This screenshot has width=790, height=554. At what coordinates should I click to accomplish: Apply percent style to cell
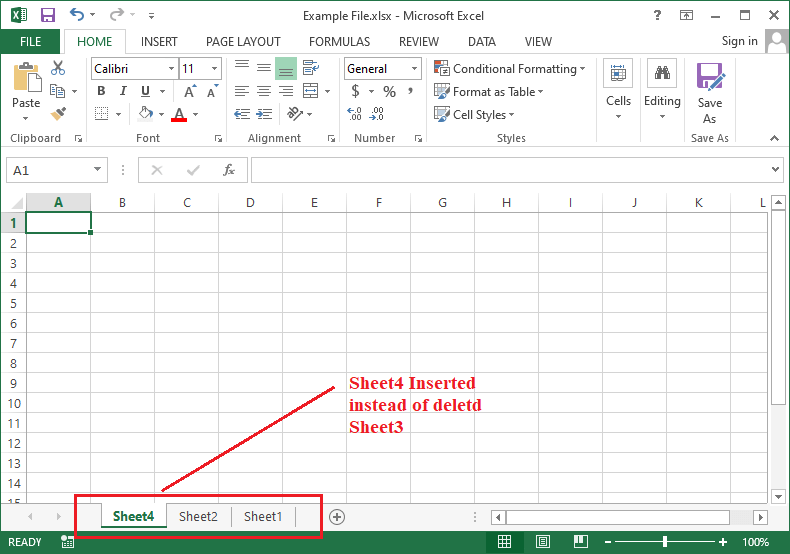[389, 91]
